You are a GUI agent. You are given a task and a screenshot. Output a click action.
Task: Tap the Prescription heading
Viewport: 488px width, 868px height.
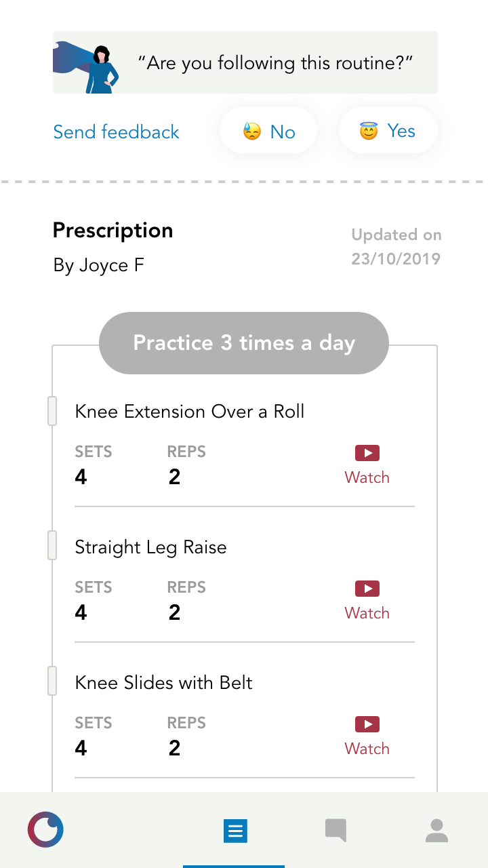coord(113,231)
